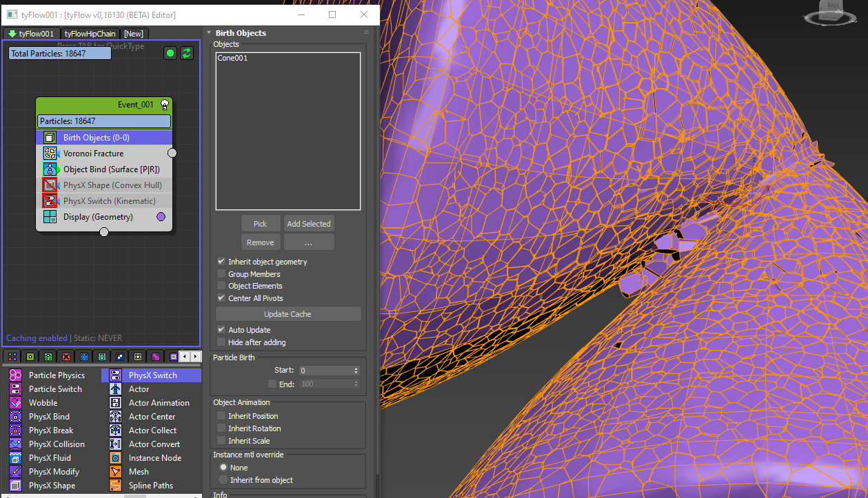Enable Inherit Position checkbox

coord(221,416)
